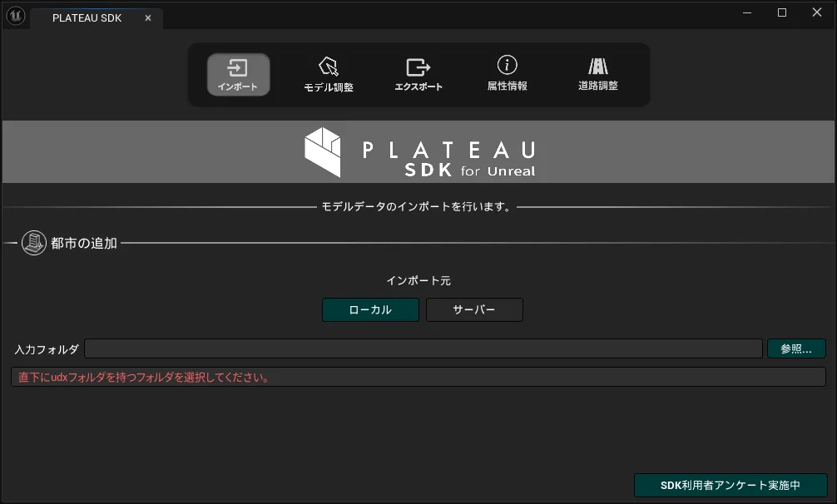The image size is (837, 504).
Task: Click the Unreal Engine logo icon
Action: point(16,16)
